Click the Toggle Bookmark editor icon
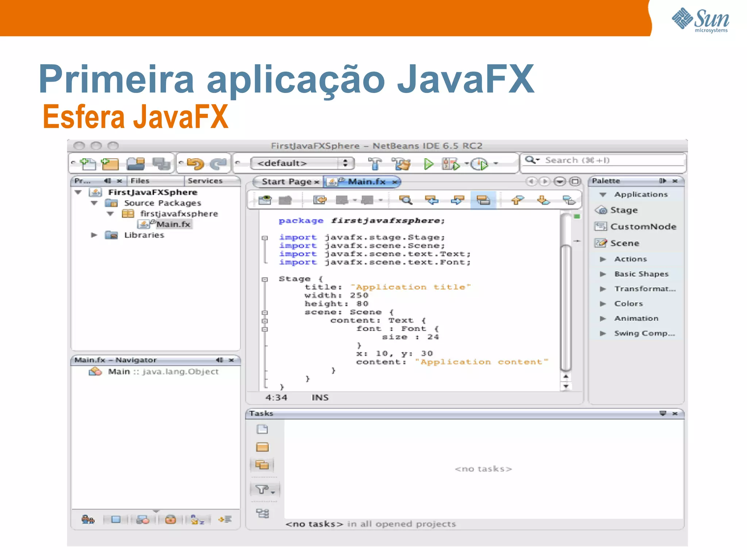The width and height of the screenshot is (747, 560). pos(569,200)
